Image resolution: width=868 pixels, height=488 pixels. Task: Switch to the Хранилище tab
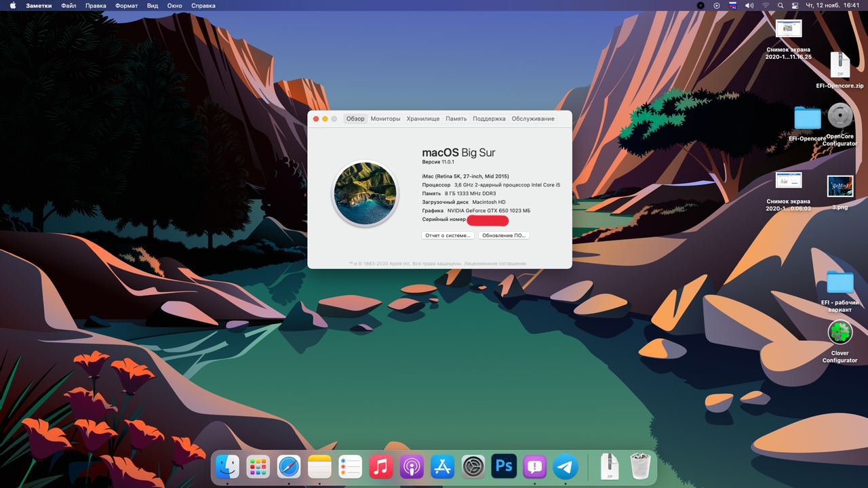click(x=423, y=119)
